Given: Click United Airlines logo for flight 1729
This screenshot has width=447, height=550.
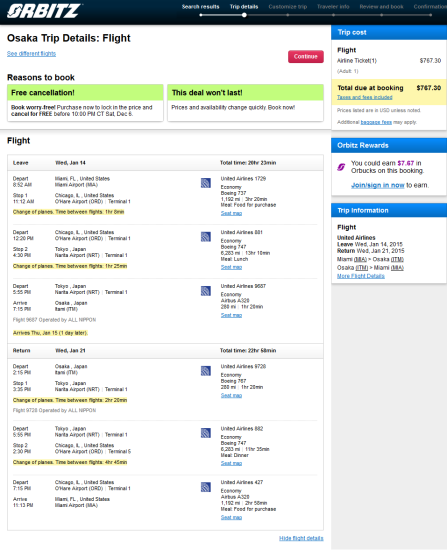Looking at the screenshot, I should (206, 183).
